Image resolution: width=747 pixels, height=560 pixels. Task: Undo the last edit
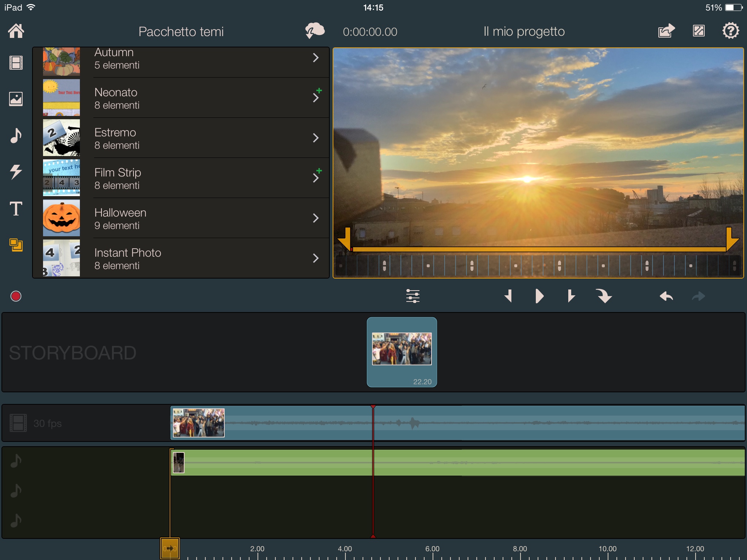[666, 296]
